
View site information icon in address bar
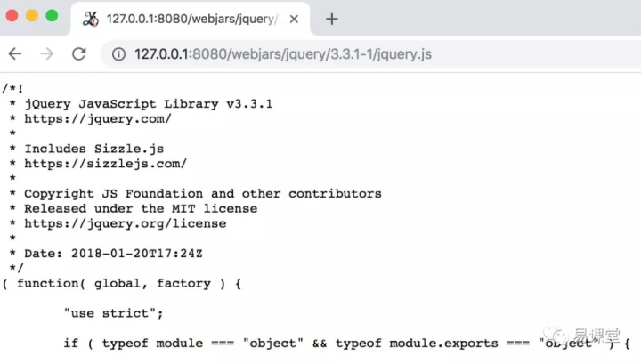[118, 54]
